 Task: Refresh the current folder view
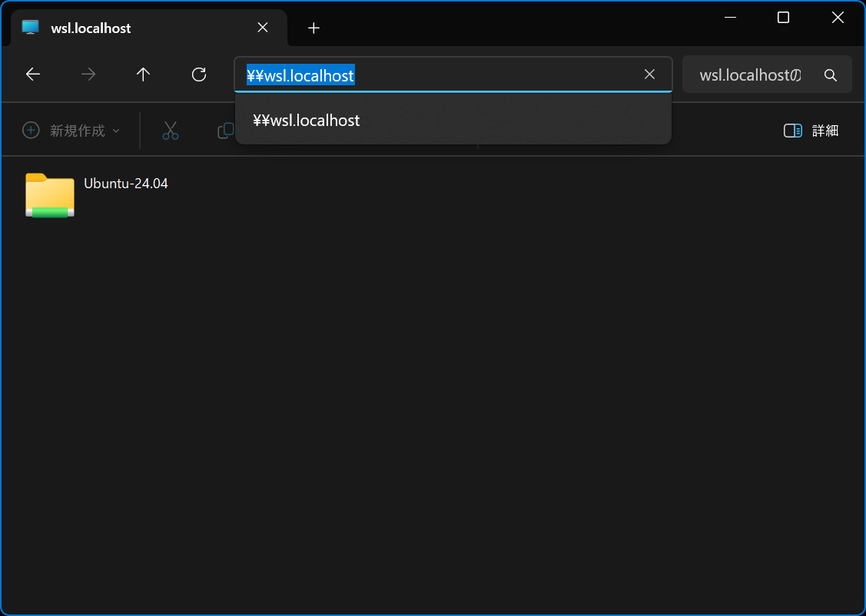[199, 75]
